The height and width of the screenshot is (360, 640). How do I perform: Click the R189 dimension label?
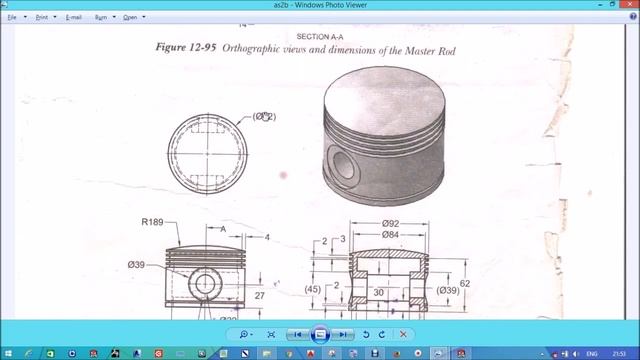pos(152,222)
